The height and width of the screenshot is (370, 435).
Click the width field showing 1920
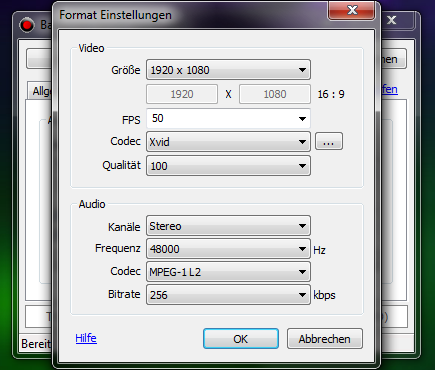(182, 94)
